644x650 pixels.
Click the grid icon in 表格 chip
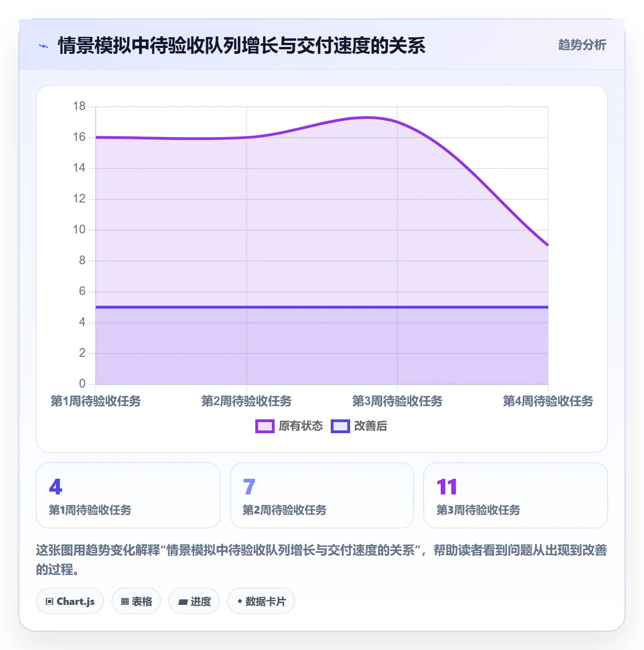(x=125, y=601)
